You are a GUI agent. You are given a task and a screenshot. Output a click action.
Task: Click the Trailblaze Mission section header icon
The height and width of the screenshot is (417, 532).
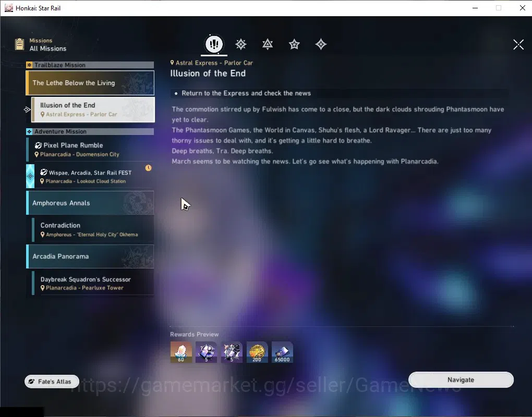[x=30, y=65]
